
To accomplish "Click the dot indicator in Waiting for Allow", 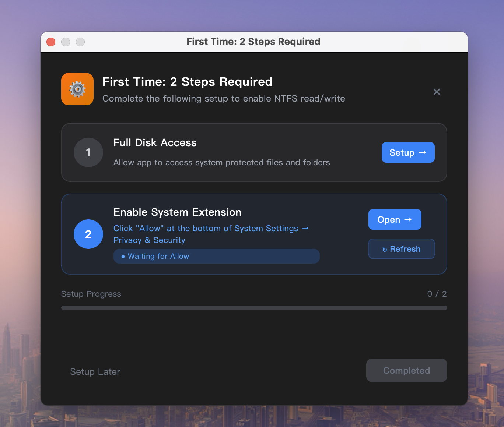I will (123, 256).
